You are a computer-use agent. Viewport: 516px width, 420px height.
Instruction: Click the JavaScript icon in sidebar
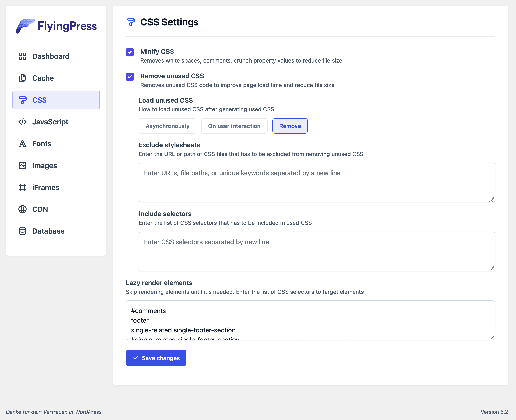point(22,122)
